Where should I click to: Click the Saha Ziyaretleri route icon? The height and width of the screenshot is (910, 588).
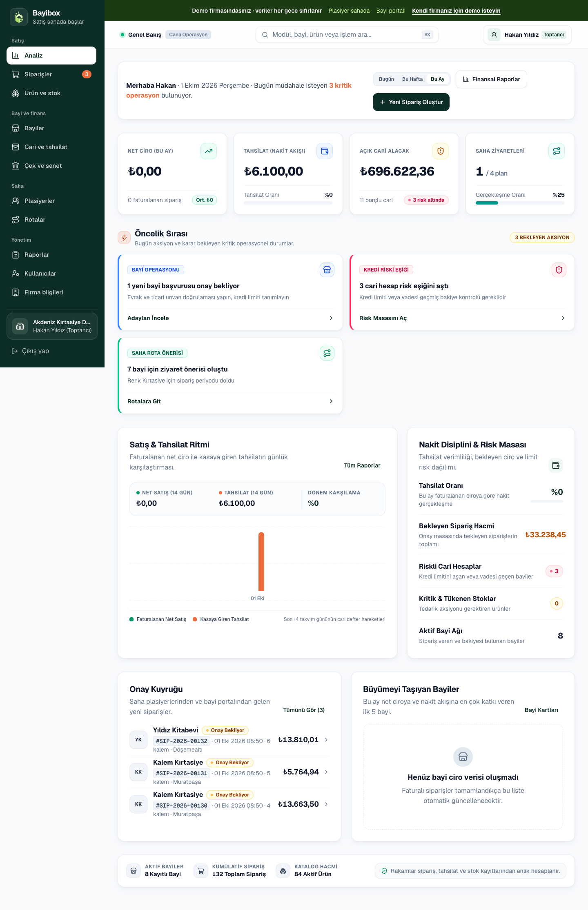pos(557,151)
